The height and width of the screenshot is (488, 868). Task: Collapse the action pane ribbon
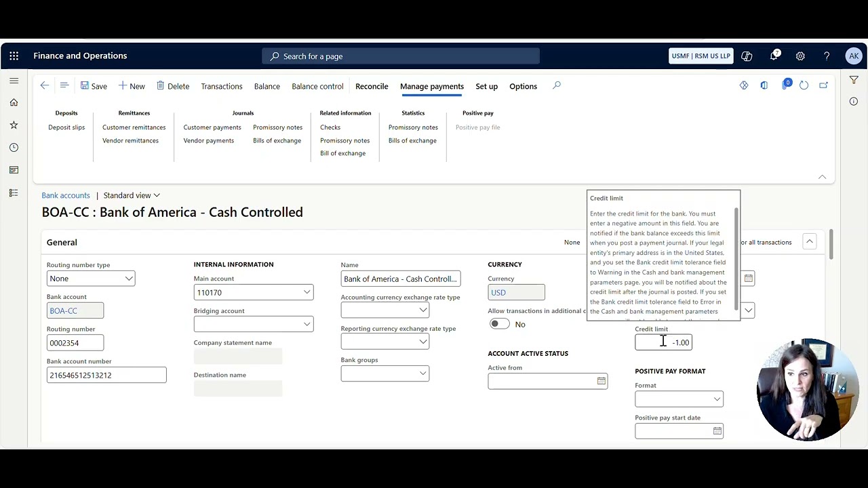pos(822,177)
